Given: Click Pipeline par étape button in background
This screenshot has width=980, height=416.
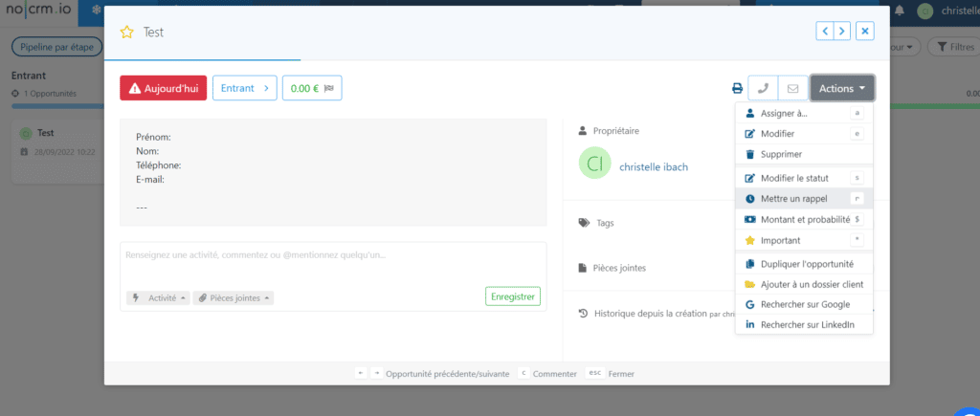Looking at the screenshot, I should tap(56, 47).
